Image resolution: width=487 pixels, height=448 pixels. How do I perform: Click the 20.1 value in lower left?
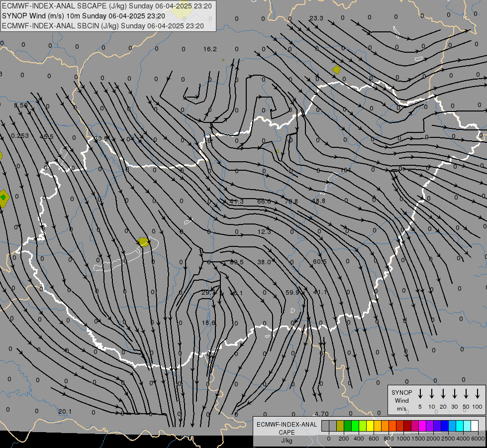pos(65,412)
